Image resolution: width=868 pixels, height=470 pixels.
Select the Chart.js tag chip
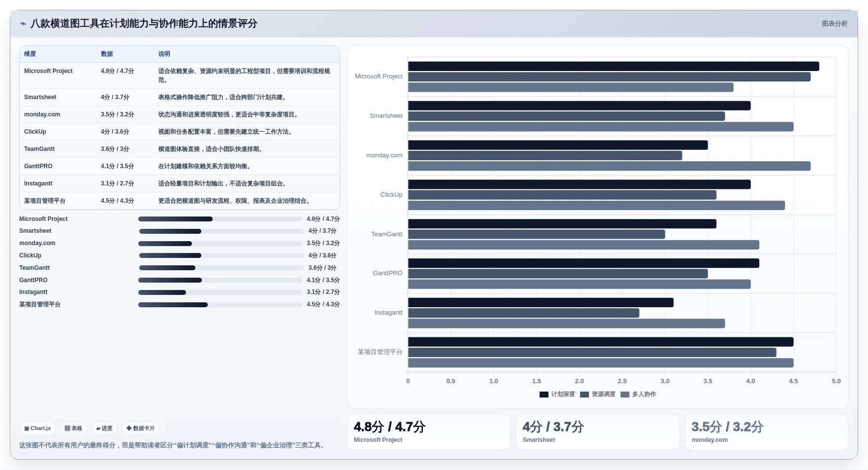point(38,429)
